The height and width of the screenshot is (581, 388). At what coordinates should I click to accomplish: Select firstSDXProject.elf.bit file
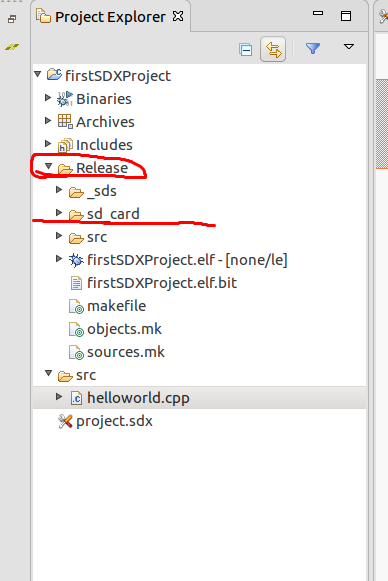pyautogui.click(x=162, y=283)
